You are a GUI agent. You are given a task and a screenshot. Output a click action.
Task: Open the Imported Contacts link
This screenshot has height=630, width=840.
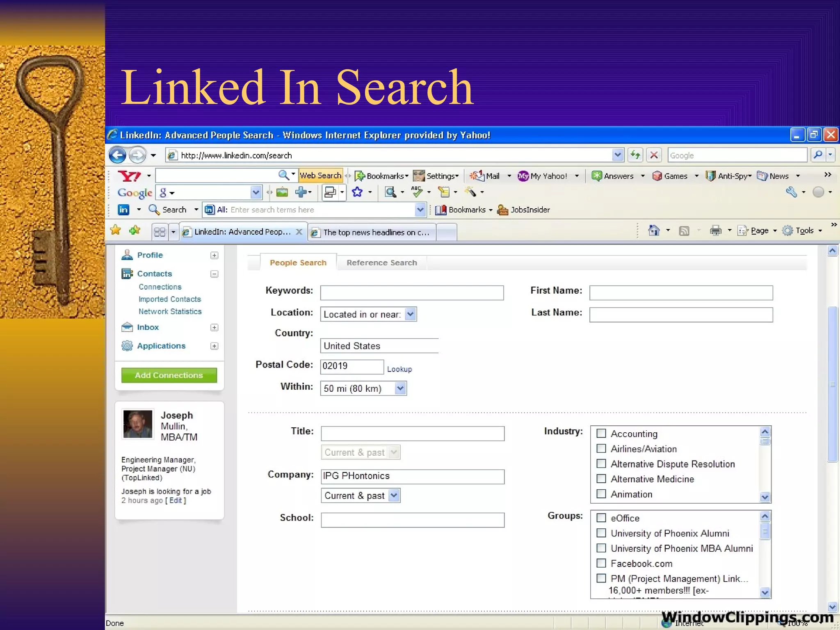coord(170,299)
